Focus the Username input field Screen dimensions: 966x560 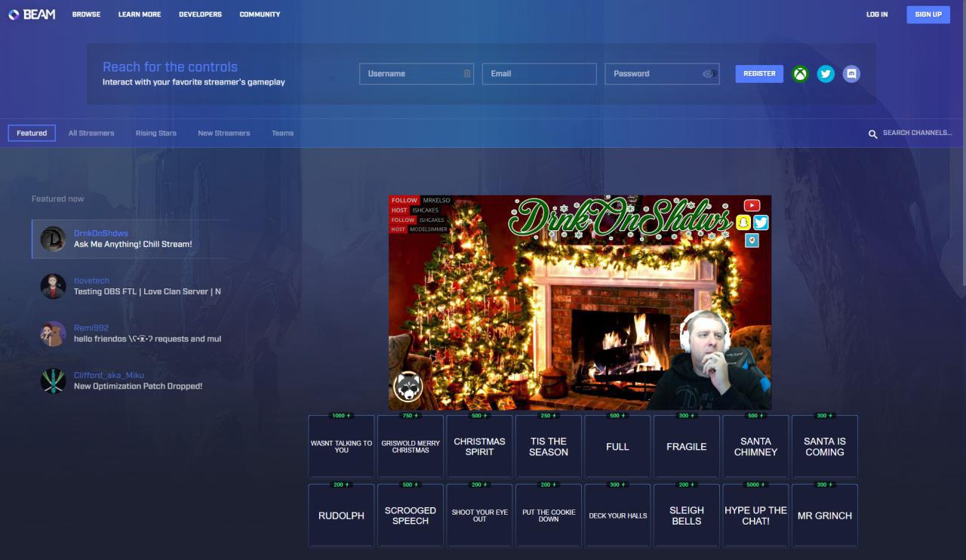414,74
